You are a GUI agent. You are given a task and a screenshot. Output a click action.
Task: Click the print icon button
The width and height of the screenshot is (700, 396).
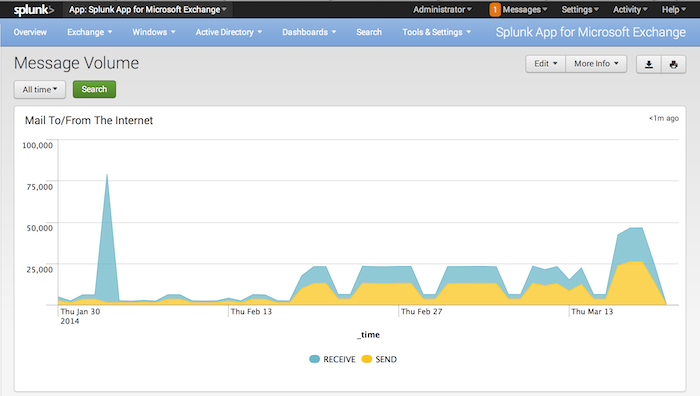(x=674, y=64)
